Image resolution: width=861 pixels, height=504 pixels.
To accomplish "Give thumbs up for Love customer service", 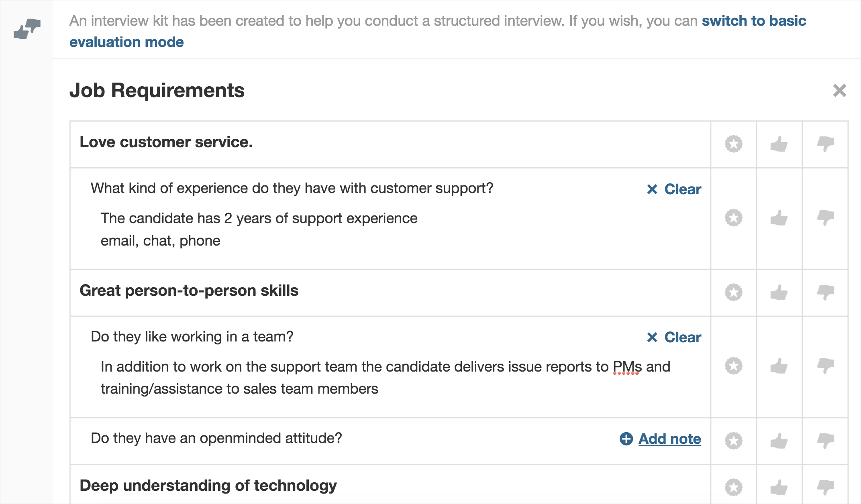I will click(x=779, y=144).
